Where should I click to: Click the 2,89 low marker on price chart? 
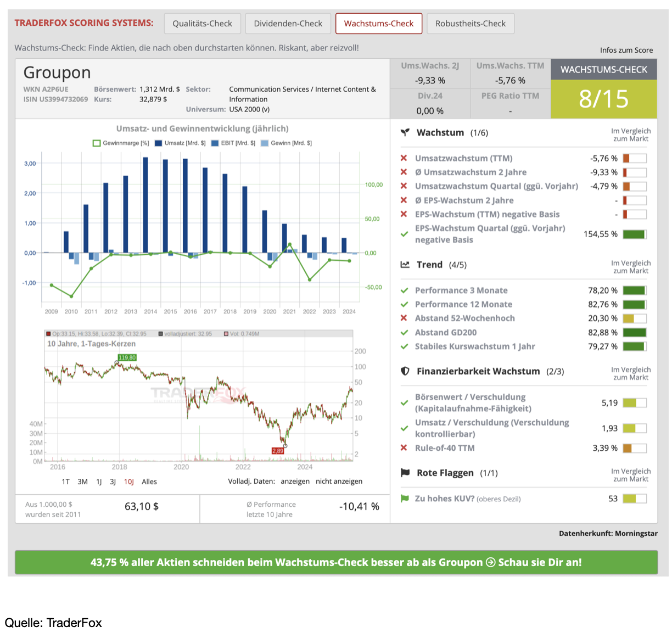[x=278, y=451]
